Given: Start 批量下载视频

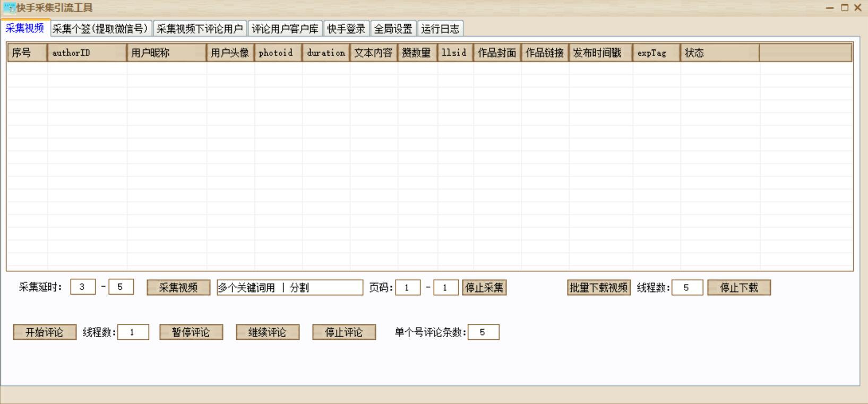Looking at the screenshot, I should pos(598,288).
